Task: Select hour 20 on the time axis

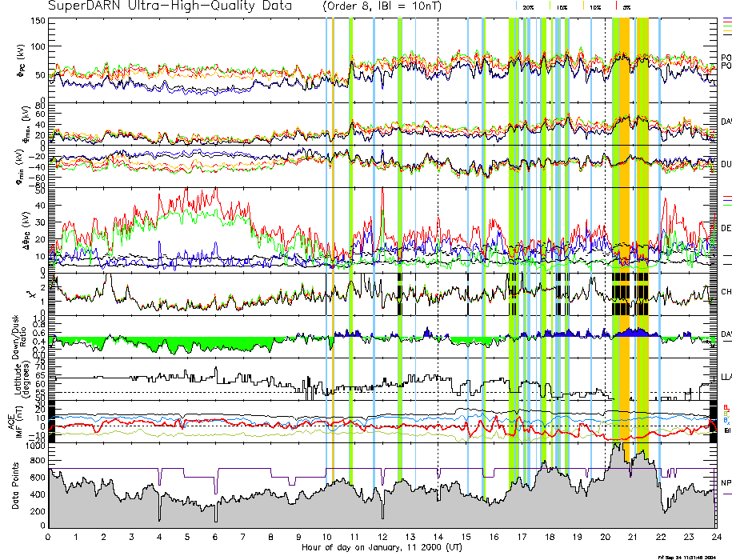Action: (604, 537)
